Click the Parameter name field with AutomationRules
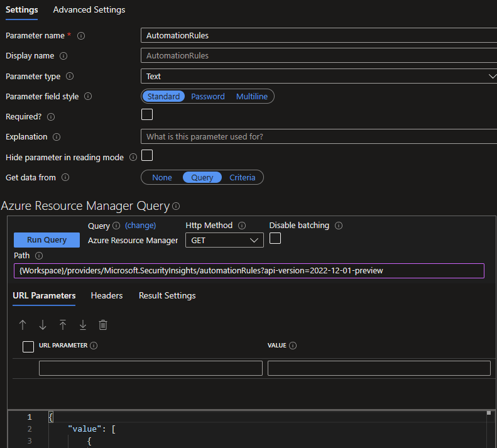This screenshot has width=497, height=448. [319, 36]
